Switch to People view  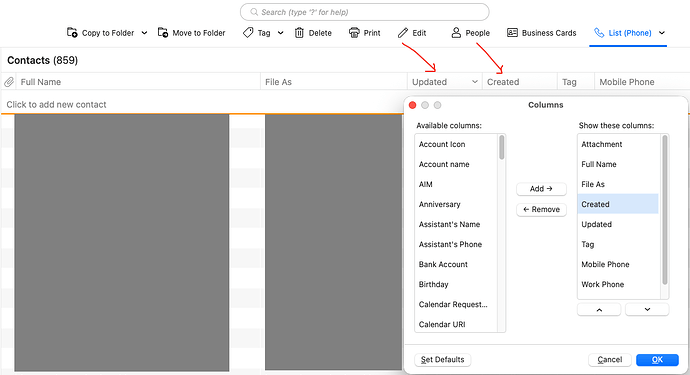click(470, 33)
